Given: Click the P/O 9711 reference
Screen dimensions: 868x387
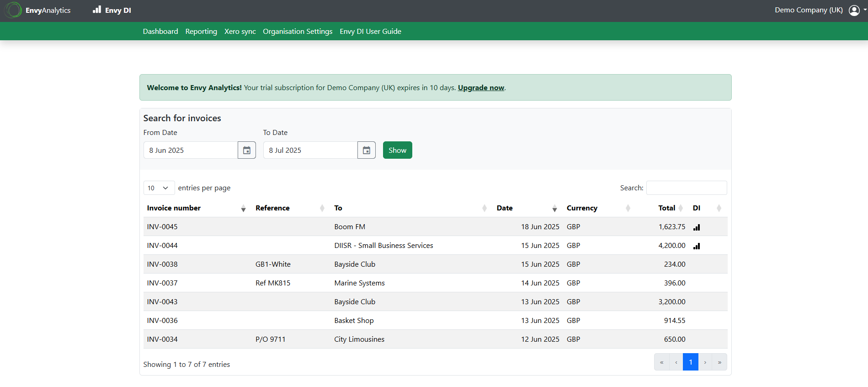Looking at the screenshot, I should (x=271, y=339).
